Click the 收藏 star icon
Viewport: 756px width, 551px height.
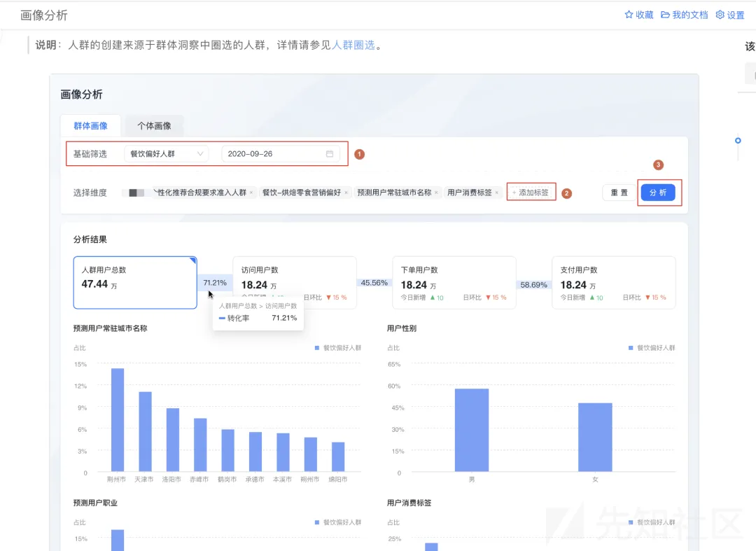pos(629,15)
